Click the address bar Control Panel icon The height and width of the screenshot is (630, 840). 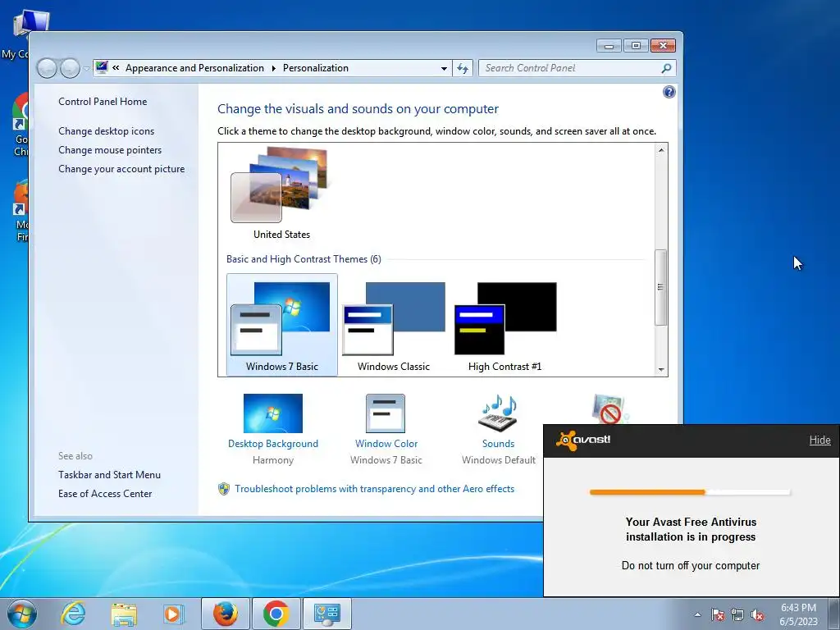click(x=102, y=67)
